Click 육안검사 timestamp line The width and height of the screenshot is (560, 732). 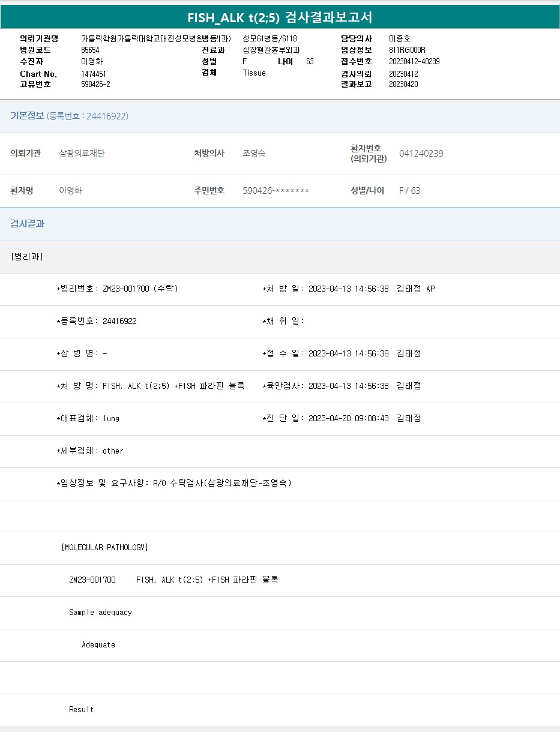[x=342, y=386]
